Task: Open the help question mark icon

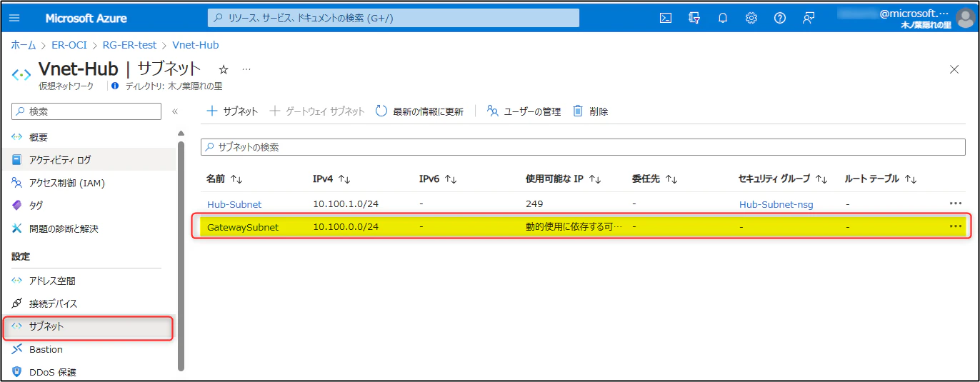Action: (x=780, y=18)
